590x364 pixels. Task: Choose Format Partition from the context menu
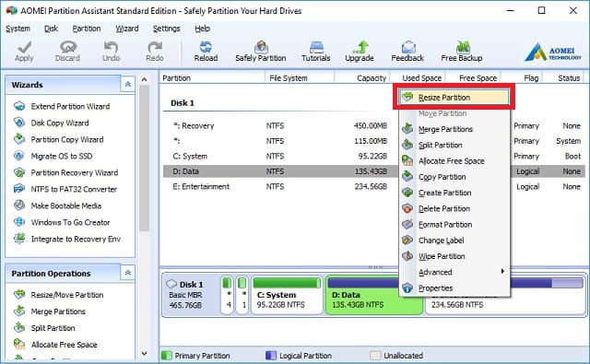pyautogui.click(x=454, y=225)
